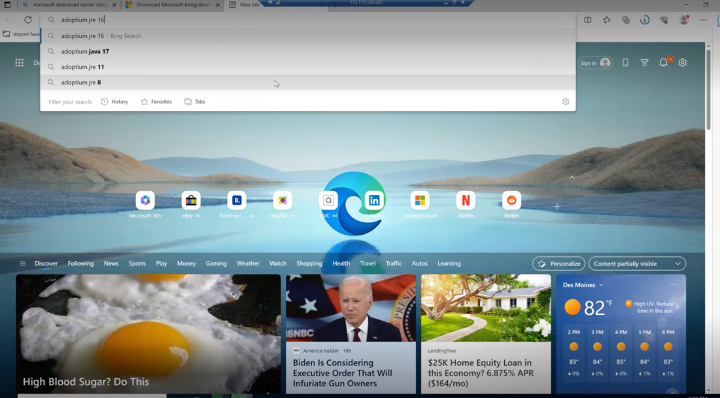The width and height of the screenshot is (720, 398).
Task: Select the Autos feed tab
Action: click(x=419, y=263)
